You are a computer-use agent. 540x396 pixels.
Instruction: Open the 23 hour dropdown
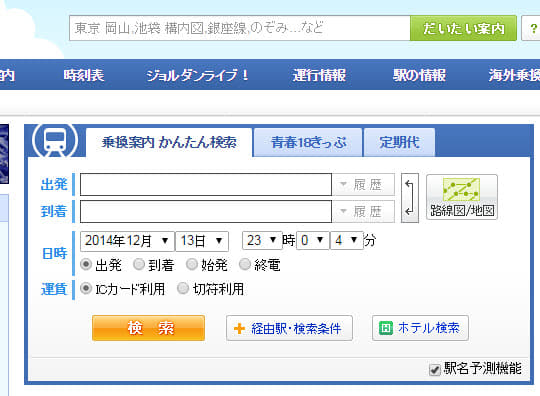click(262, 240)
